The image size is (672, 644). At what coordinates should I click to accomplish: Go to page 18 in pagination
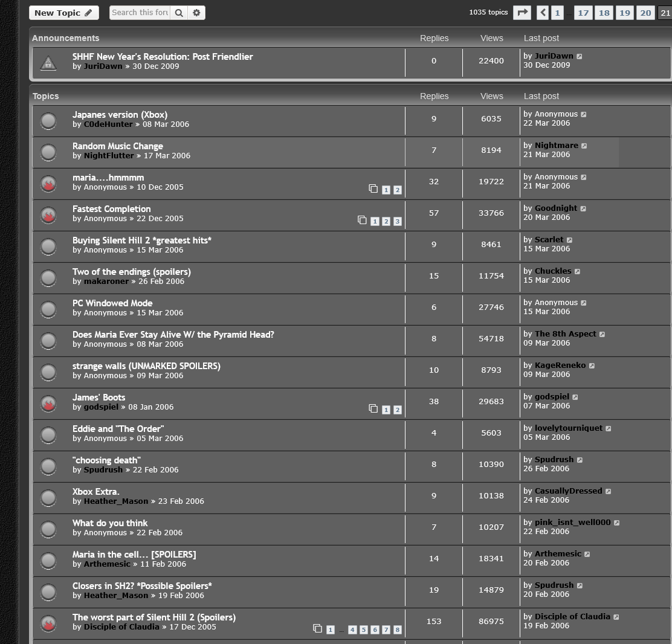[x=604, y=13]
